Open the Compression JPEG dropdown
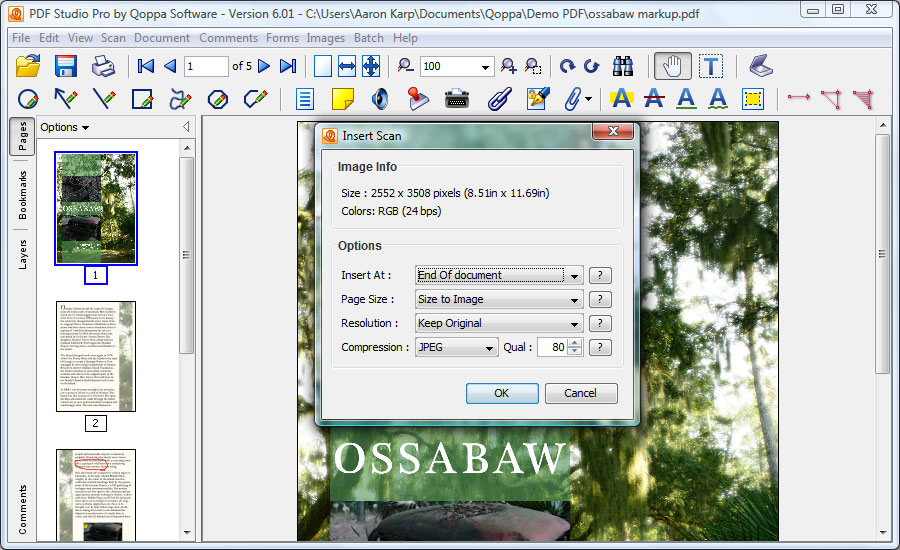Image resolution: width=900 pixels, height=550 pixels. click(x=456, y=347)
